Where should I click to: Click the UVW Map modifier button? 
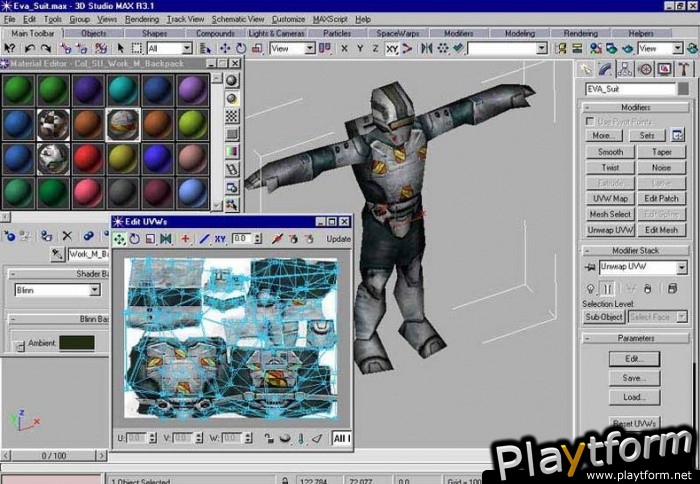(610, 199)
